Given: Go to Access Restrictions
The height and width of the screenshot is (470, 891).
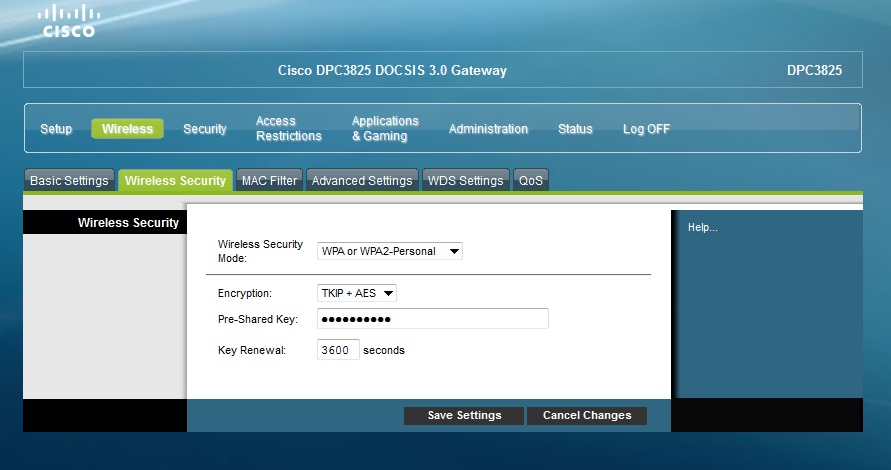Looking at the screenshot, I should tap(289, 128).
